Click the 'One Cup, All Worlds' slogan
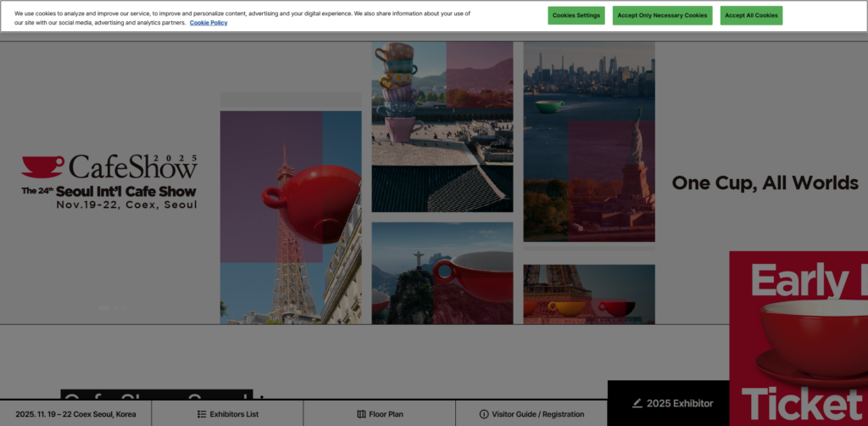The image size is (868, 426). point(765,182)
